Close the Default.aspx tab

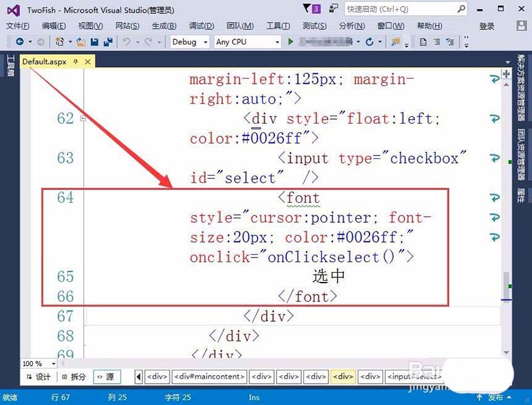pos(86,61)
